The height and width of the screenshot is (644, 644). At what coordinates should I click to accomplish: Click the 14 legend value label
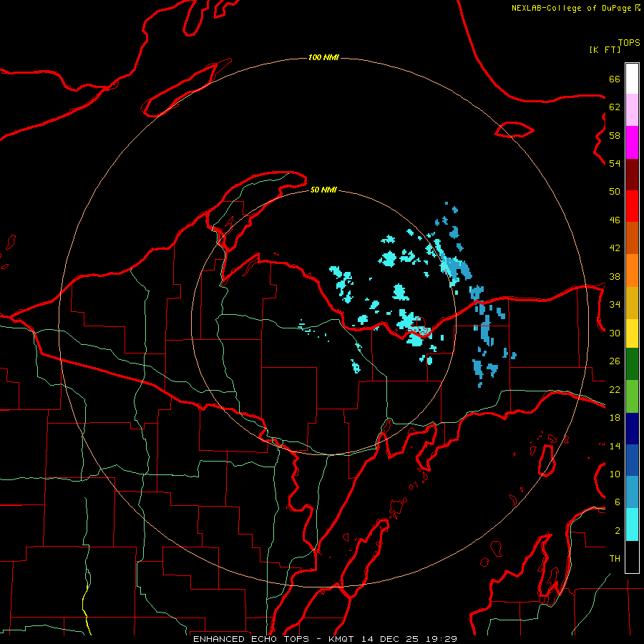click(x=615, y=446)
